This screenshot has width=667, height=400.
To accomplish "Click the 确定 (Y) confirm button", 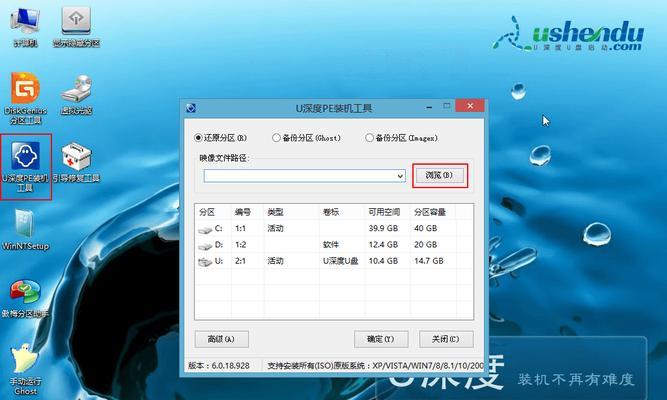I will (381, 339).
